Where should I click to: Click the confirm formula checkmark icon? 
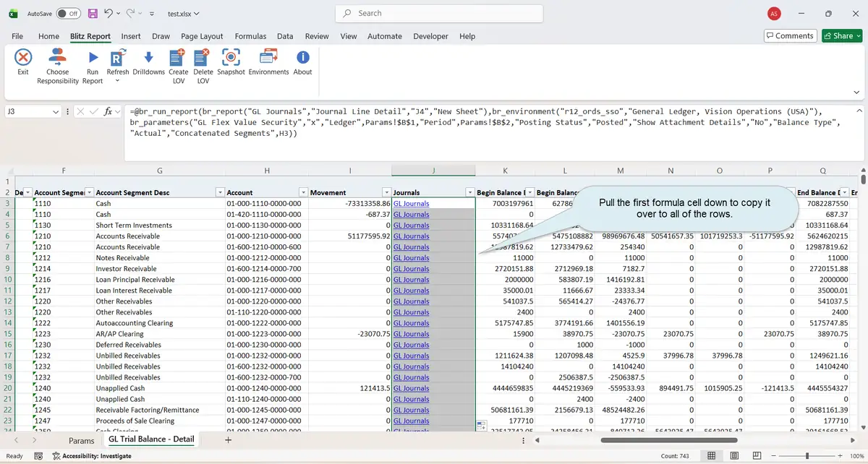[94, 112]
